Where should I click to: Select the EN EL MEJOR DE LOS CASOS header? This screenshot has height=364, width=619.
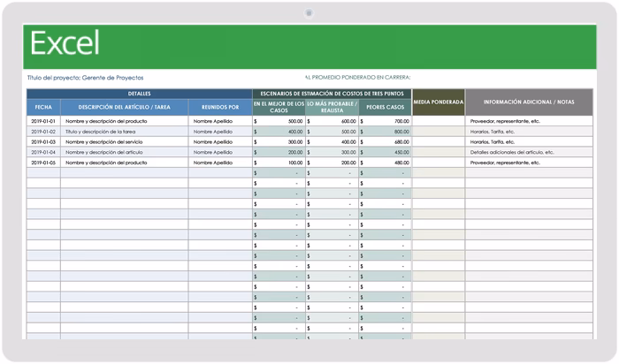279,107
